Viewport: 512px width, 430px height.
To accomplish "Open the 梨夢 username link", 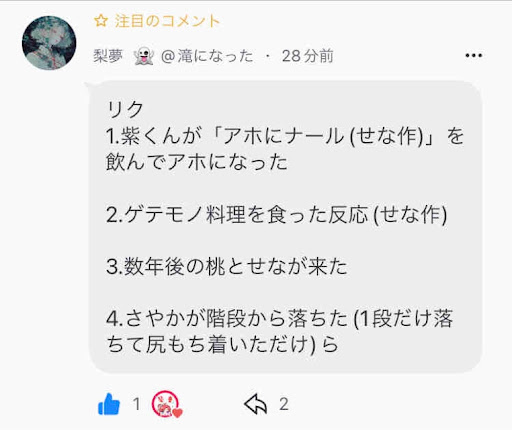I will click(x=108, y=56).
